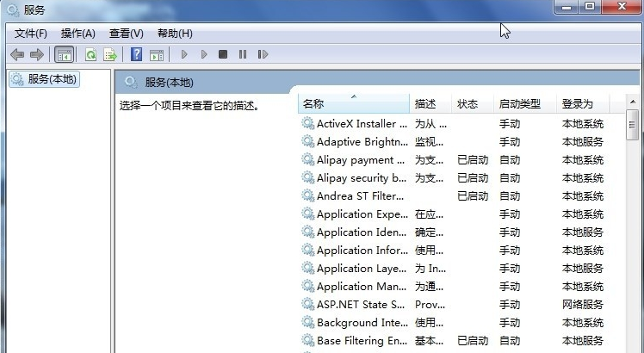The width and height of the screenshot is (644, 353).
Task: Click '为 In...' description of Application Layer row
Action: tap(430, 269)
